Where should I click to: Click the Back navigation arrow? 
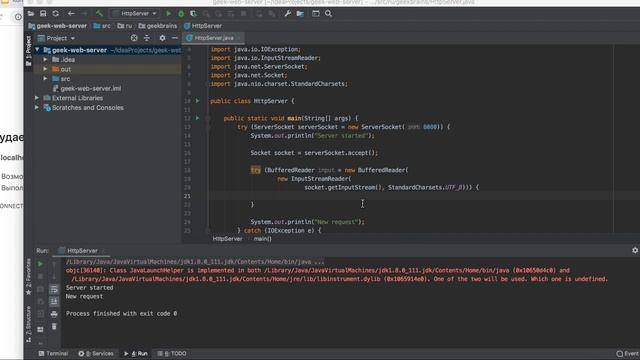click(x=71, y=13)
